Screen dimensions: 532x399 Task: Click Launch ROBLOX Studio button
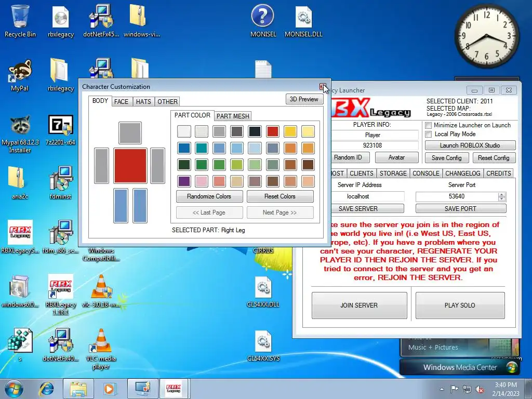470,145
